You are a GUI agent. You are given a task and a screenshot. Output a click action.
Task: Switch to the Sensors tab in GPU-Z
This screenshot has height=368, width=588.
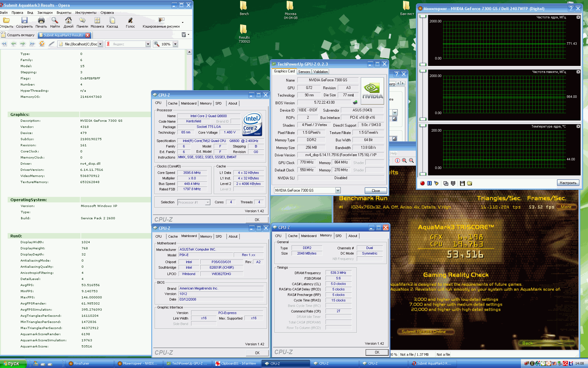pyautogui.click(x=304, y=71)
